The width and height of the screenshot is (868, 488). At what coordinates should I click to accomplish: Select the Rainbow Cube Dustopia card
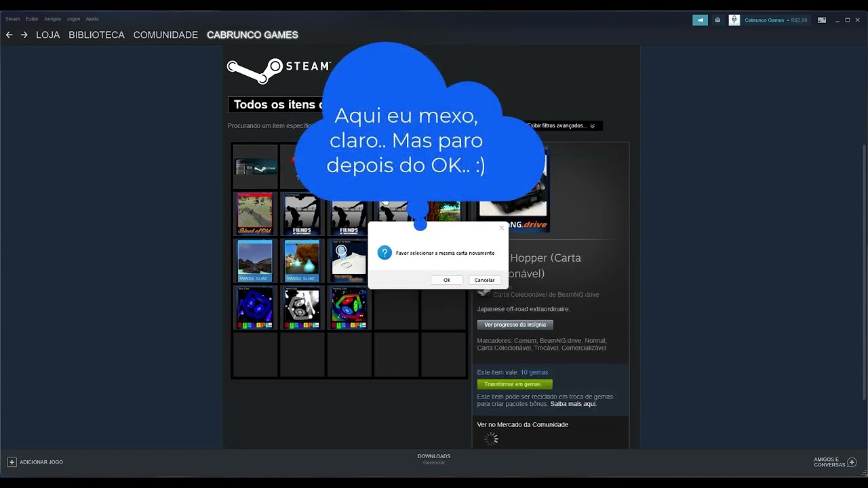349,307
